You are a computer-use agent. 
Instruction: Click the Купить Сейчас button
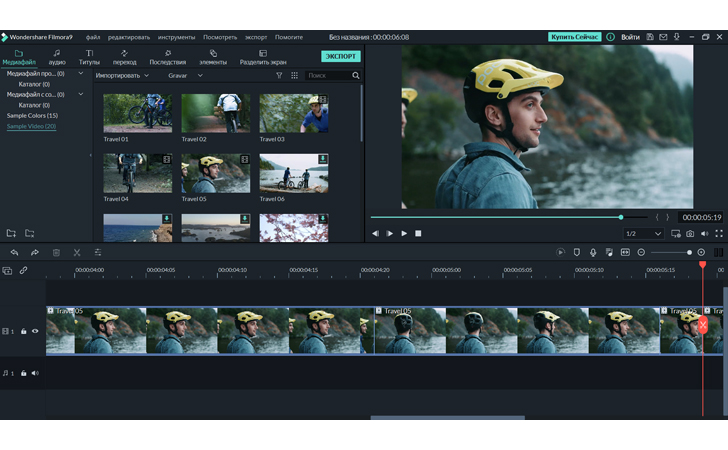tap(575, 37)
